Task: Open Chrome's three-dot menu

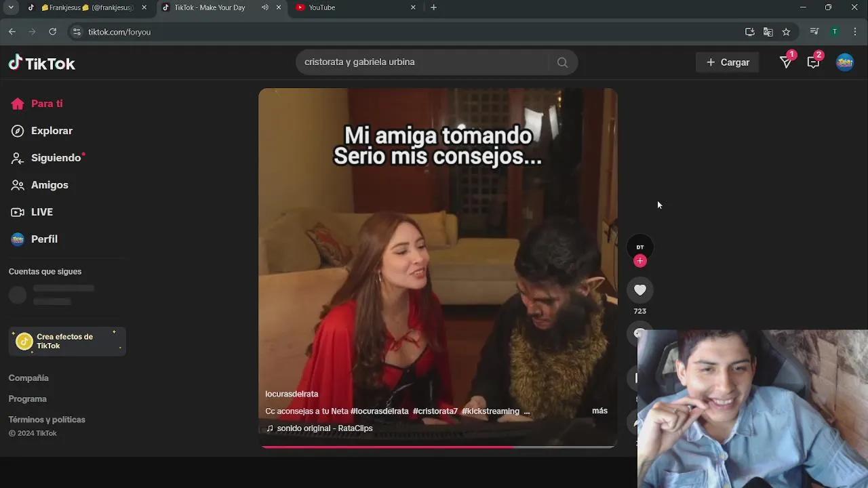Action: click(x=854, y=31)
